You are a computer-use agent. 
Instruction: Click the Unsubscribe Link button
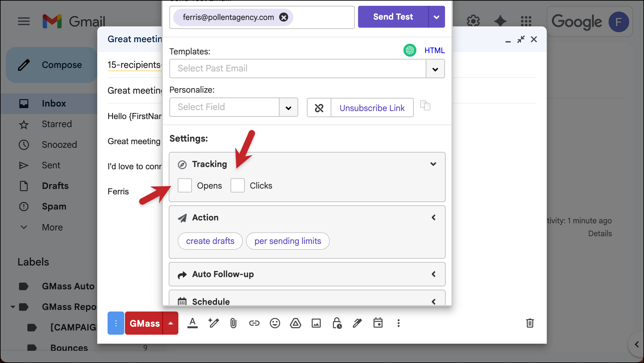click(372, 108)
